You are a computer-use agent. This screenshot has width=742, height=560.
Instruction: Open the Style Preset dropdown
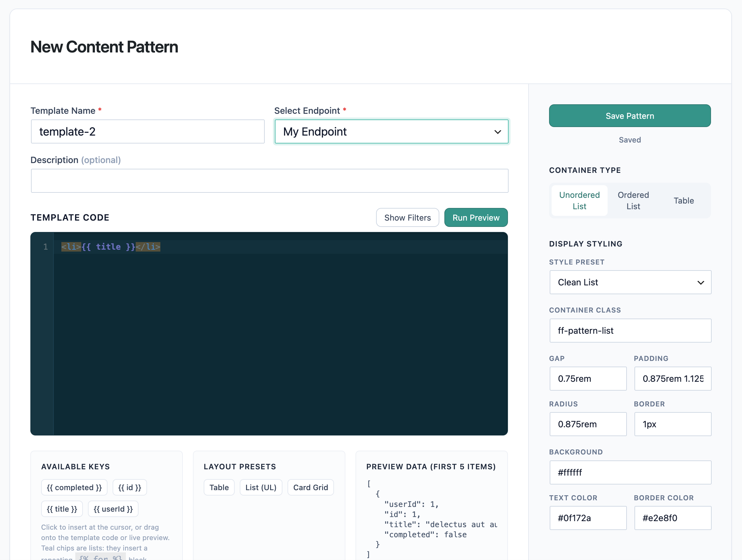pyautogui.click(x=630, y=282)
